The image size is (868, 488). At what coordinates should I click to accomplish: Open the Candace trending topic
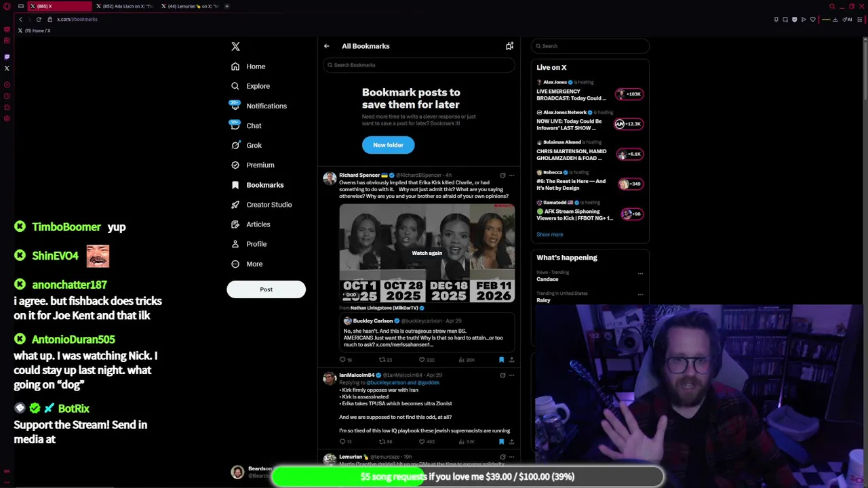(x=547, y=279)
